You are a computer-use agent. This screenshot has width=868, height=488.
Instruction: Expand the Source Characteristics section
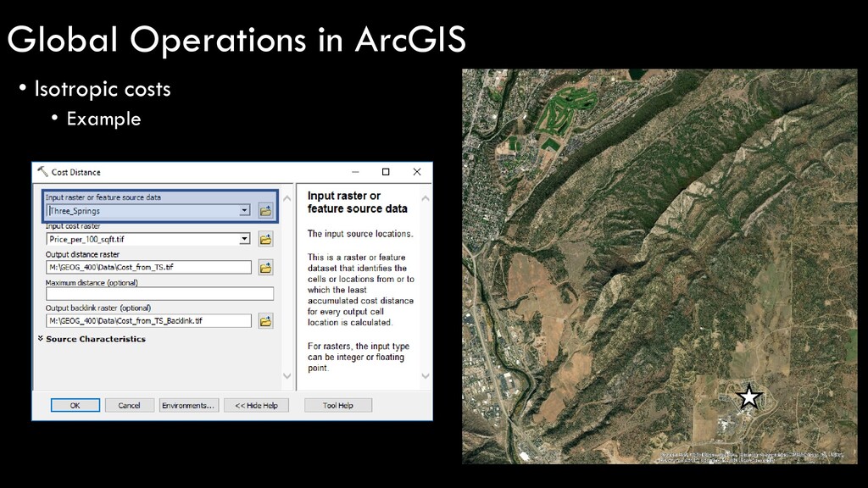(x=92, y=339)
